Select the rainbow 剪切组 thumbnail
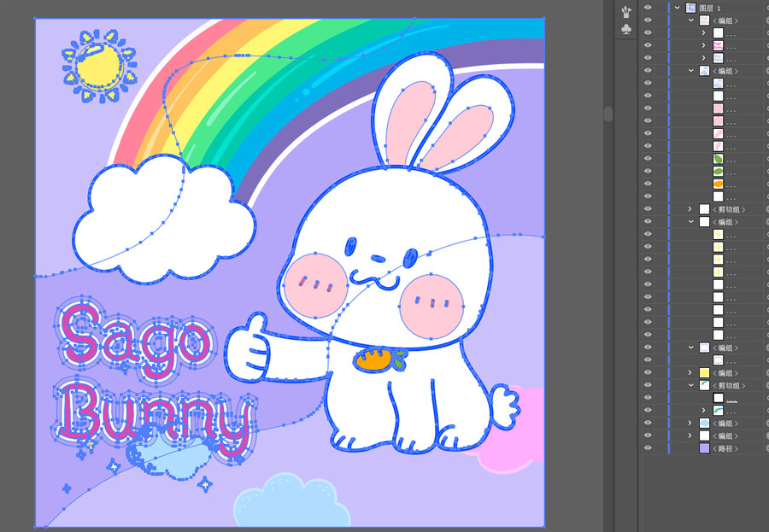The height and width of the screenshot is (532, 769). pos(704,385)
